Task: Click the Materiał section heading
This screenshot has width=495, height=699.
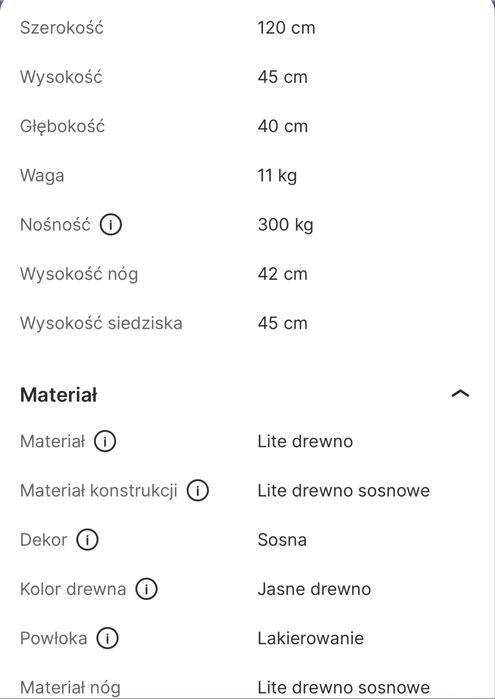Action: pyautogui.click(x=58, y=395)
